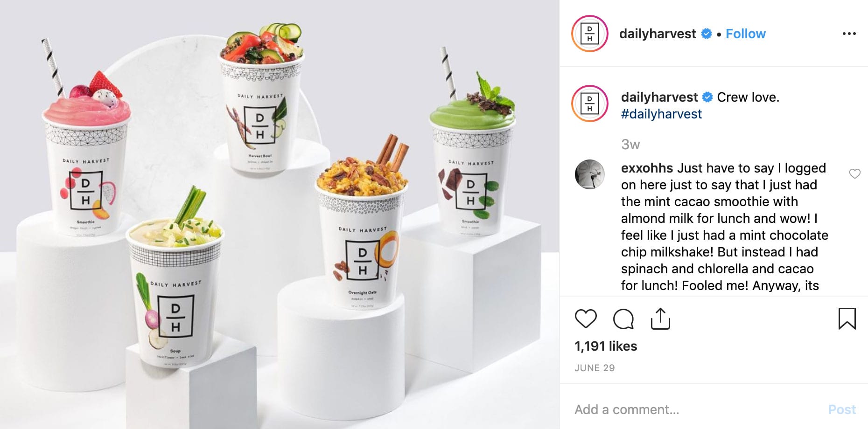The image size is (868, 429).
Task: Open the exxohhs username link
Action: [647, 168]
